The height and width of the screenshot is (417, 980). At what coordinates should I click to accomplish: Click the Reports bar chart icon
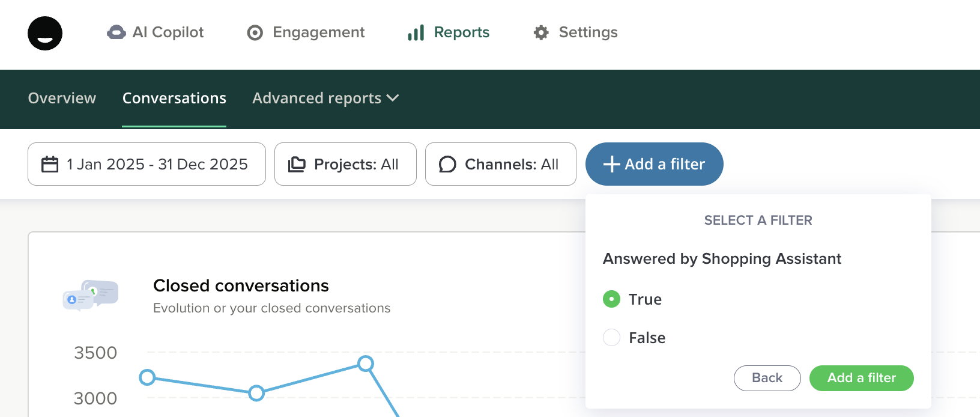416,32
